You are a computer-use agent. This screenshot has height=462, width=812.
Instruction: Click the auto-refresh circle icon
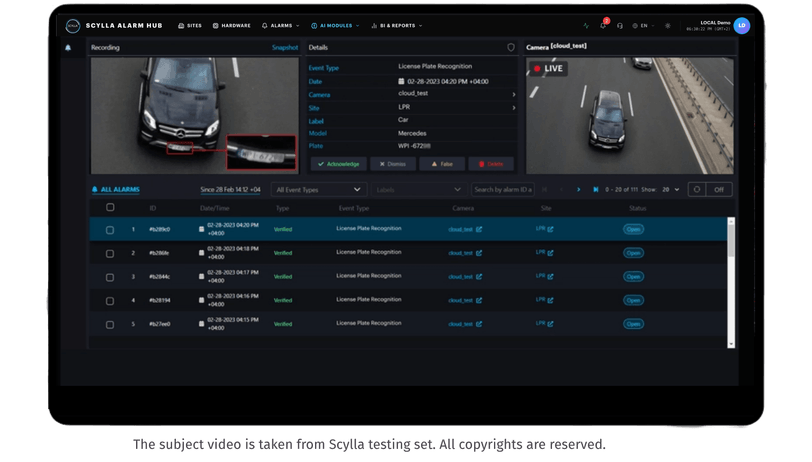point(697,190)
